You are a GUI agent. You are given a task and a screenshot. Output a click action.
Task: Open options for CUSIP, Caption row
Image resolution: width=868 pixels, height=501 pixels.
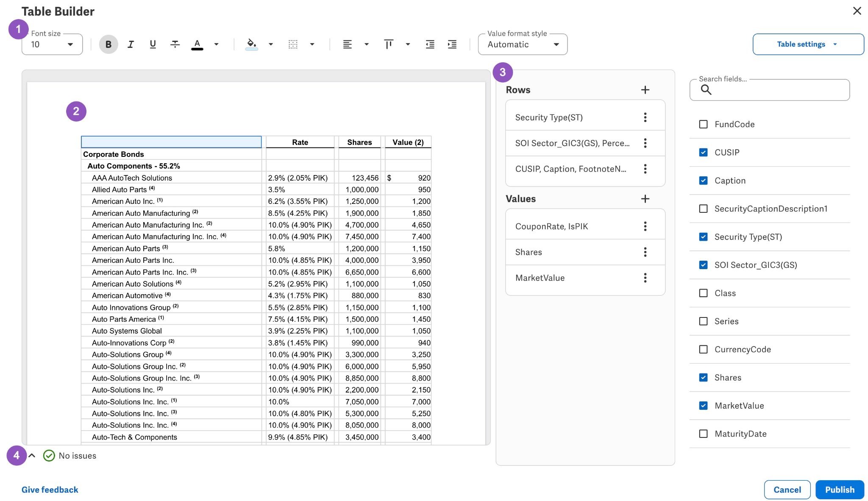pyautogui.click(x=645, y=169)
